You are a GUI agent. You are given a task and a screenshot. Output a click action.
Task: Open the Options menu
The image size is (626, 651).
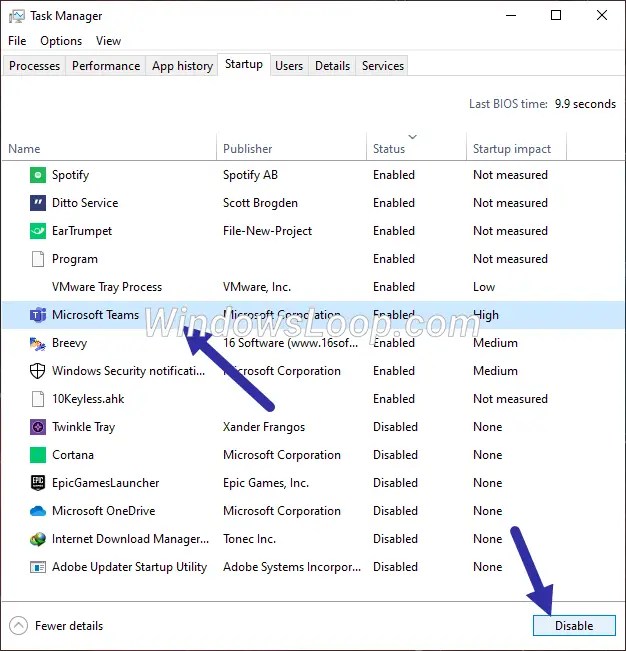pyautogui.click(x=61, y=41)
